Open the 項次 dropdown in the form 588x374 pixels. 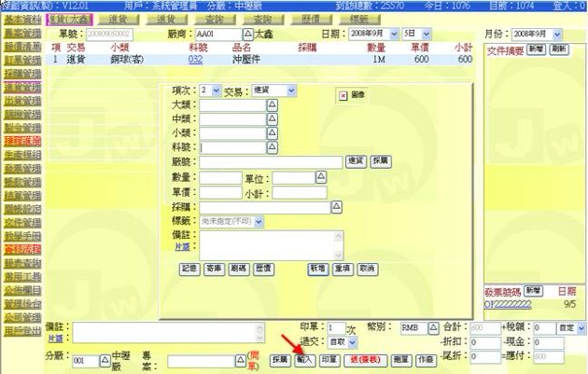(x=216, y=91)
